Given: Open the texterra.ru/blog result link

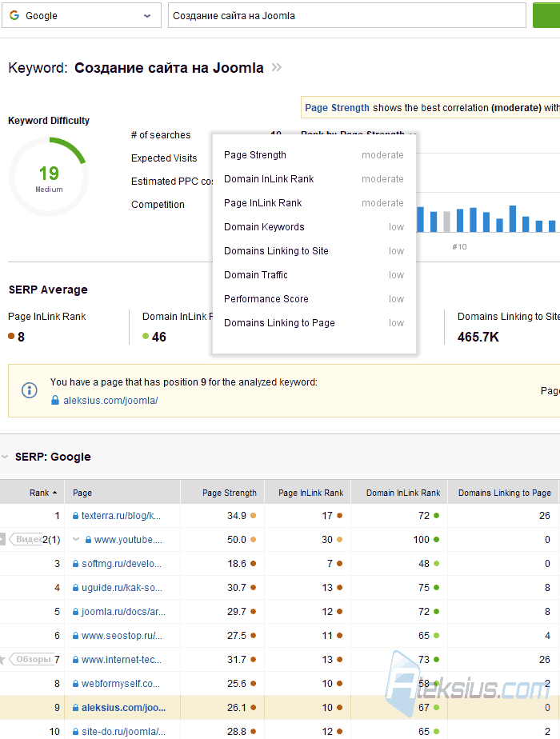Looking at the screenshot, I should (x=121, y=516).
